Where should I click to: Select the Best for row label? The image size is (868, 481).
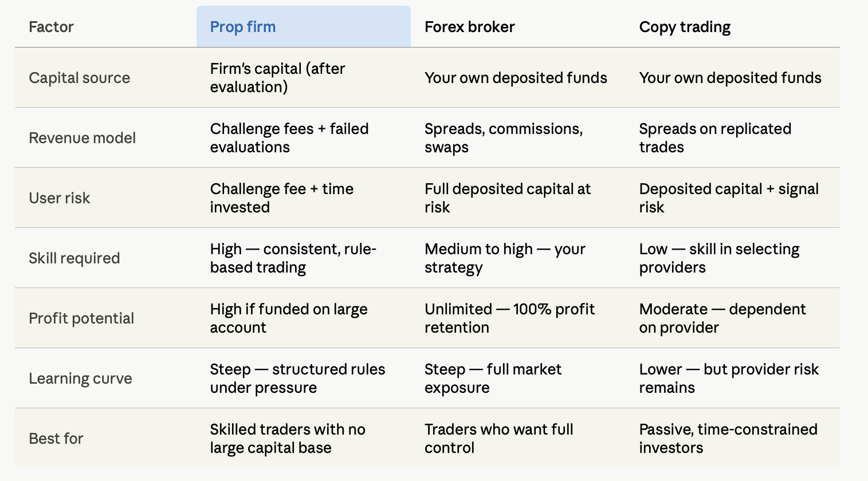pos(56,439)
